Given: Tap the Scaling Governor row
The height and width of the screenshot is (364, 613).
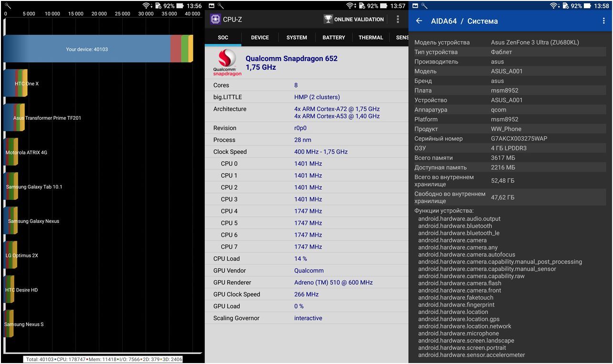Looking at the screenshot, I should pyautogui.click(x=306, y=318).
